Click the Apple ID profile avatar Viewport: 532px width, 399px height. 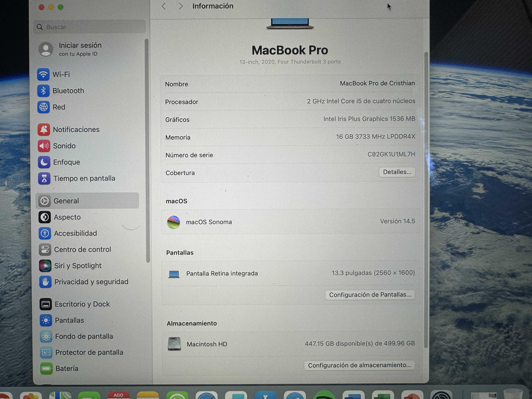coord(46,49)
